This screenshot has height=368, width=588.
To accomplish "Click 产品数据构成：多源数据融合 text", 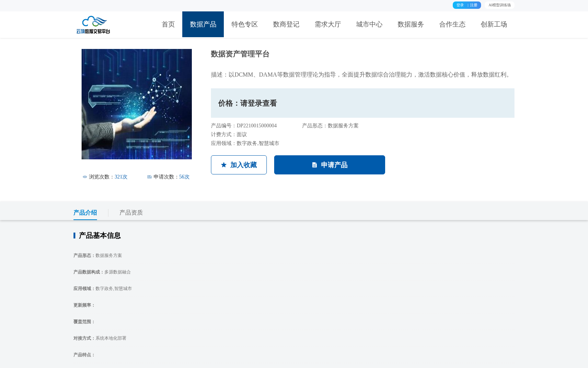I will [x=102, y=272].
